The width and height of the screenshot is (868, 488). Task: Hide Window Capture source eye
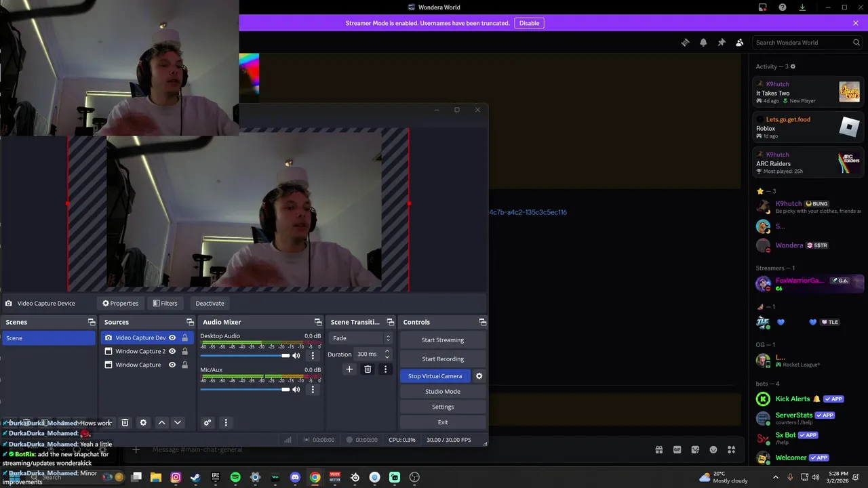coord(172,365)
